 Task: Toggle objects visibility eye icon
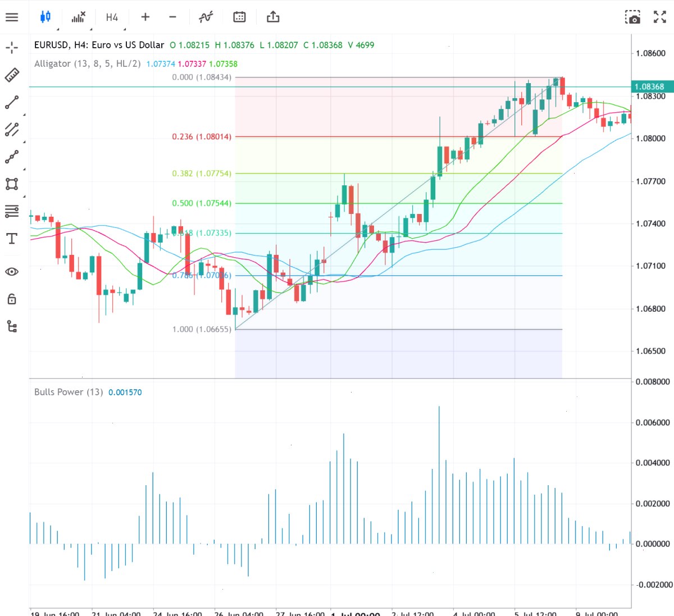(x=12, y=272)
